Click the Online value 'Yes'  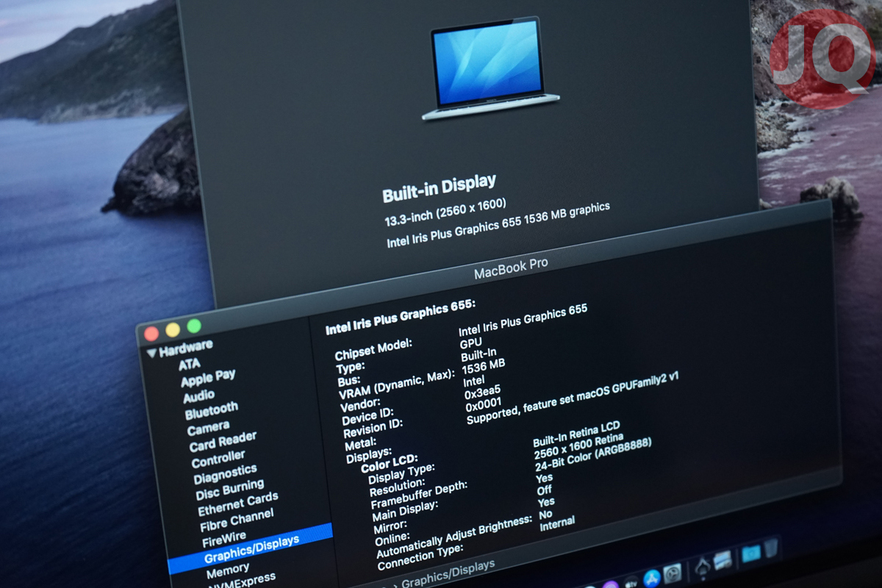click(546, 503)
